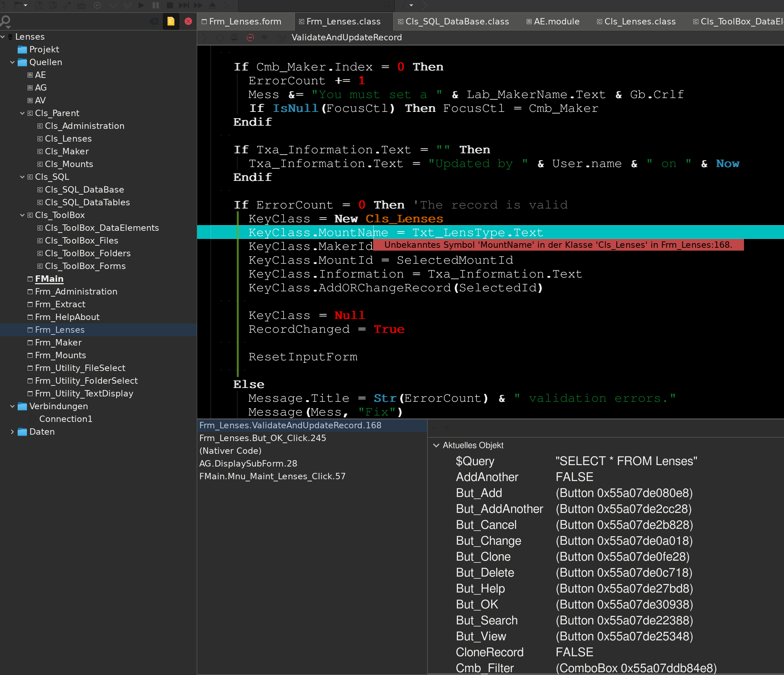Collapse the Cls_Parent tree node
784x675 pixels.
click(x=22, y=113)
